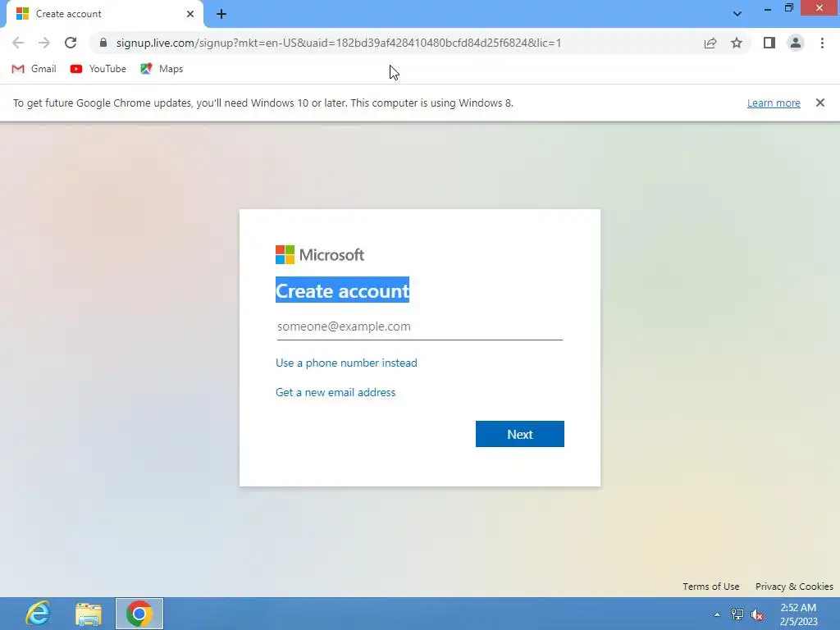Viewport: 840px width, 630px height.
Task: View site info via the lock icon
Action: [103, 43]
